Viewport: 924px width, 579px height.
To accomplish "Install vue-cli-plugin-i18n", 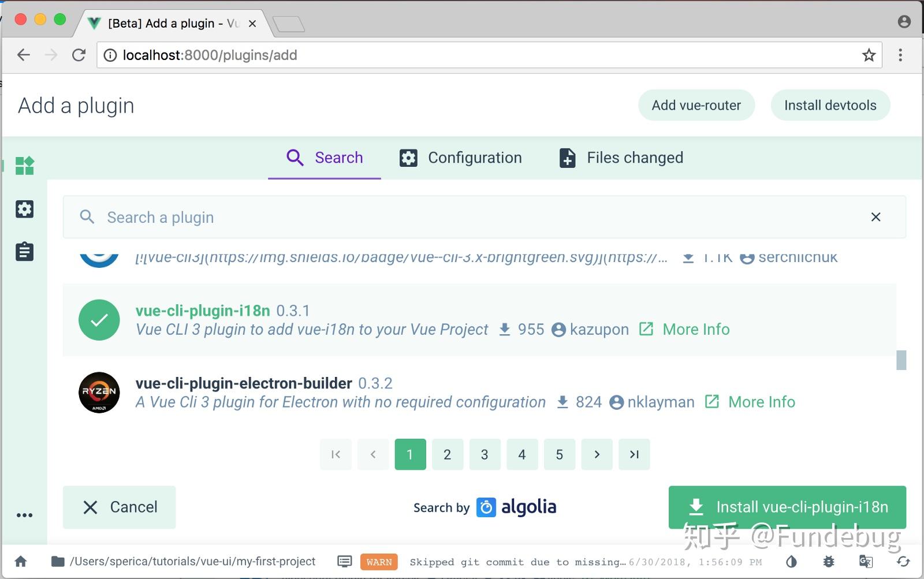I will [x=787, y=507].
